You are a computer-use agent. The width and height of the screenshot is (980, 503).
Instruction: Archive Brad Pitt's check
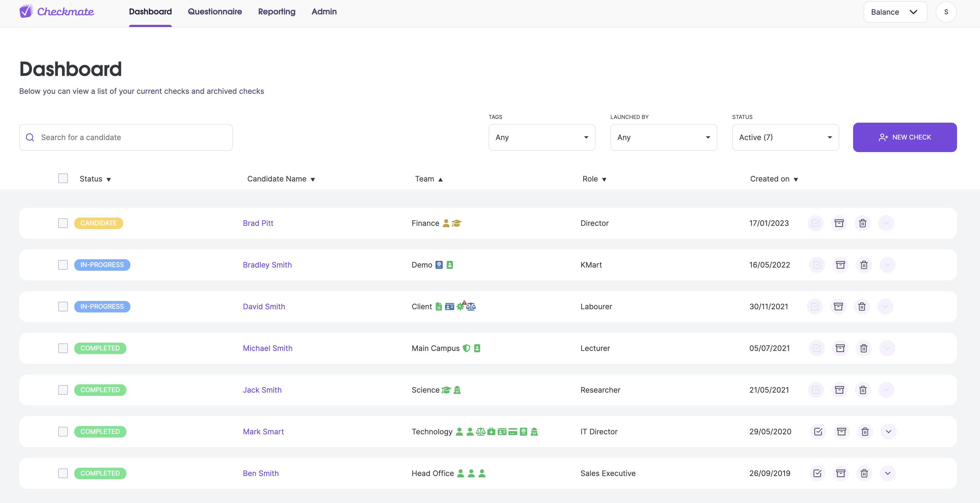[839, 223]
